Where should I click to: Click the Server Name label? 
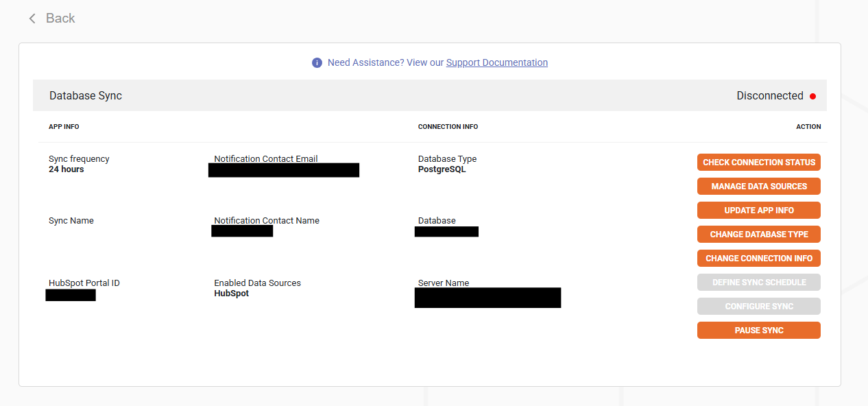[x=444, y=283]
